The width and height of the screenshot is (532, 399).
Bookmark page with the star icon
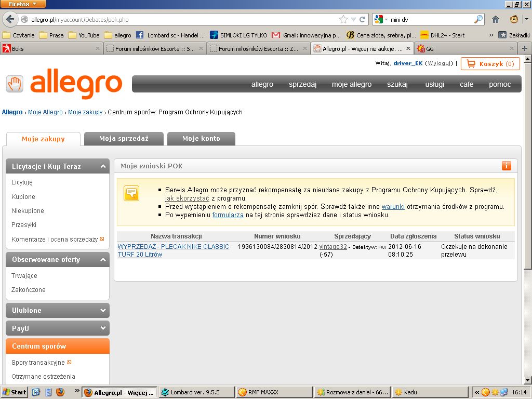343,20
